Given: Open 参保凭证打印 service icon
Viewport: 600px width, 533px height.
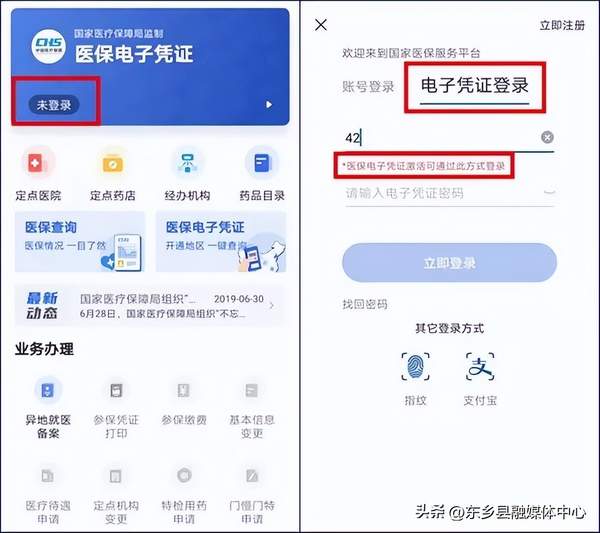Looking at the screenshot, I should [x=116, y=391].
